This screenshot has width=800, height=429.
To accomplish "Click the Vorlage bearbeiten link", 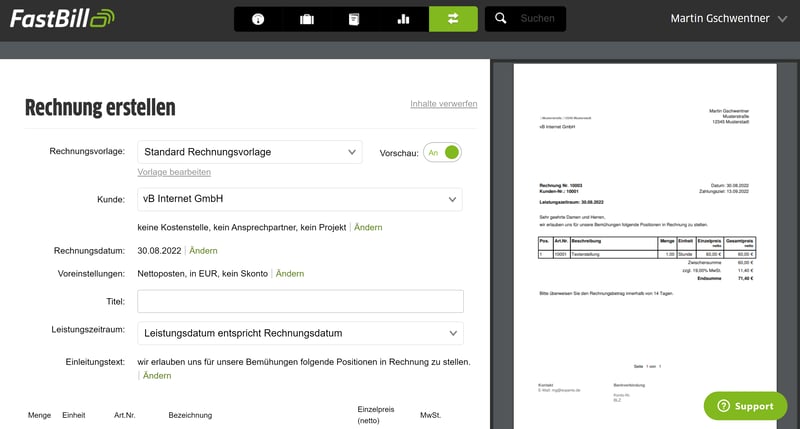I will click(x=174, y=173).
